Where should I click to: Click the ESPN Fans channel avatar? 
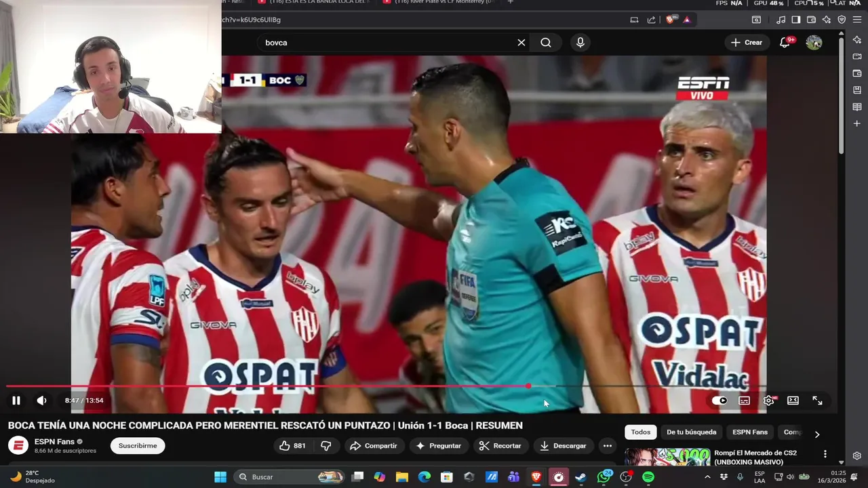pyautogui.click(x=18, y=446)
